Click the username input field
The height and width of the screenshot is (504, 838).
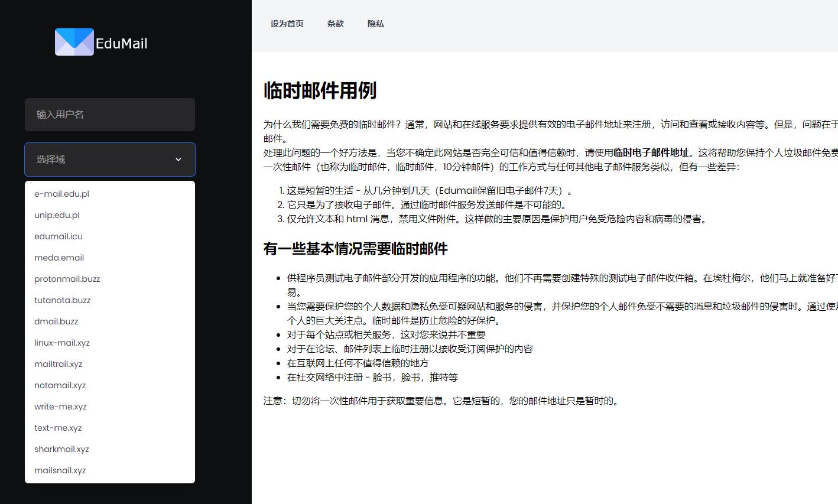109,115
